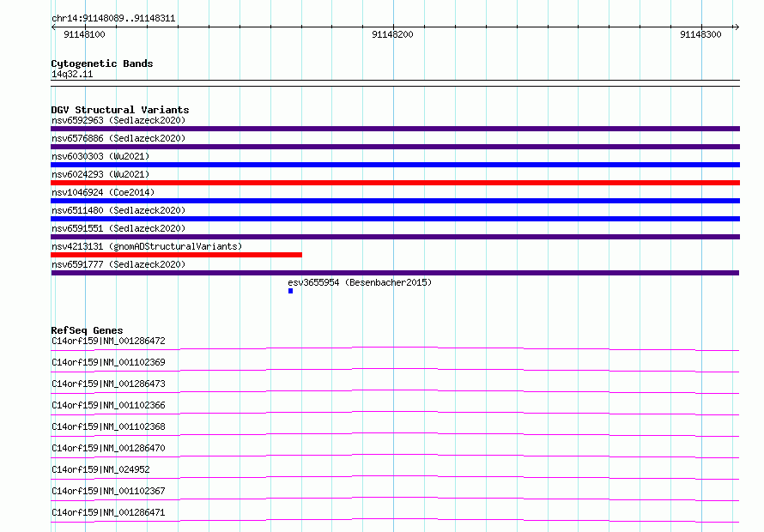The image size is (764, 532).
Task: Open the nsv6511480 (Sedlazeck2020) label
Action: (x=118, y=210)
